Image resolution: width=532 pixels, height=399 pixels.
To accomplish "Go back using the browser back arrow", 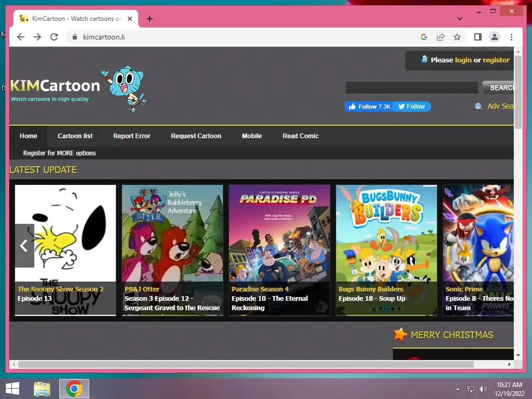I will pos(21,37).
